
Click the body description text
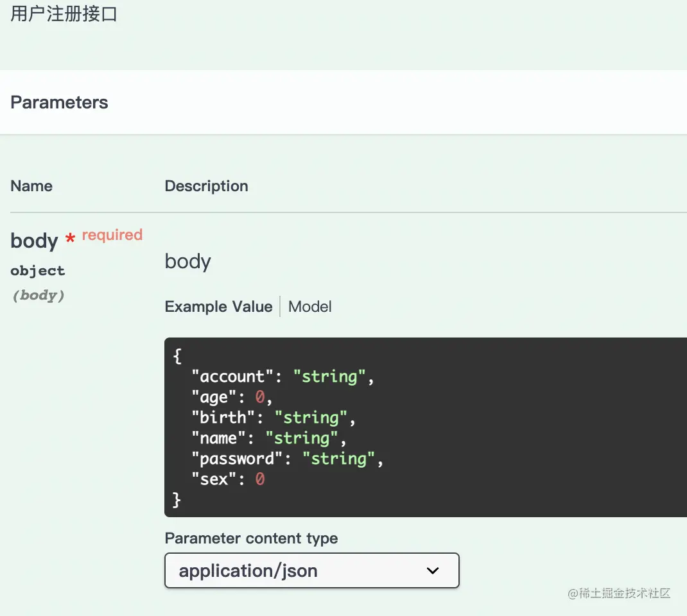pyautogui.click(x=188, y=261)
